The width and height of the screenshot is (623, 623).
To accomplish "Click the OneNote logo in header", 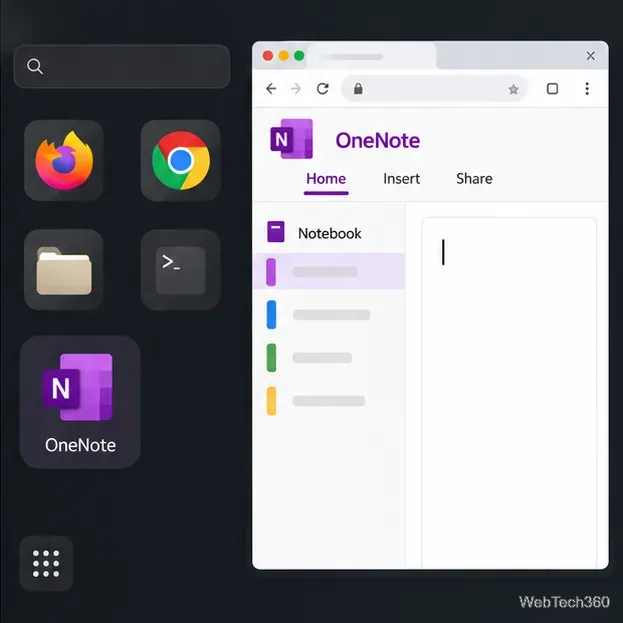I will pyautogui.click(x=292, y=139).
